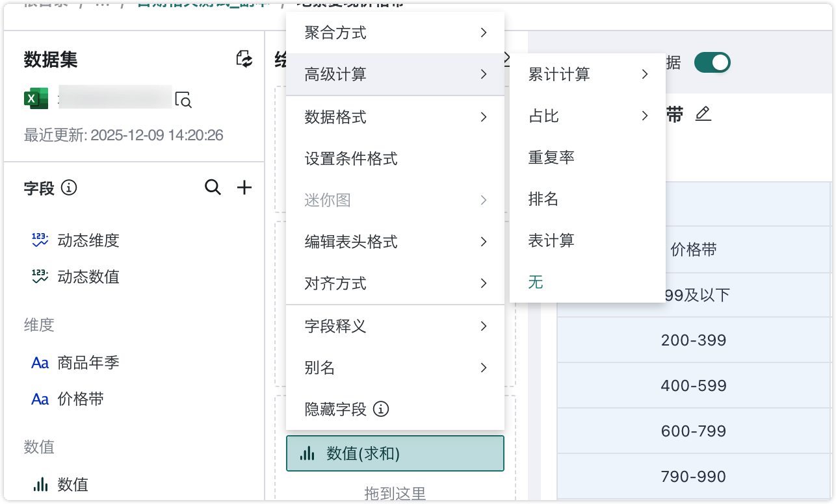Expand the 别名 submenu arrow

[484, 368]
